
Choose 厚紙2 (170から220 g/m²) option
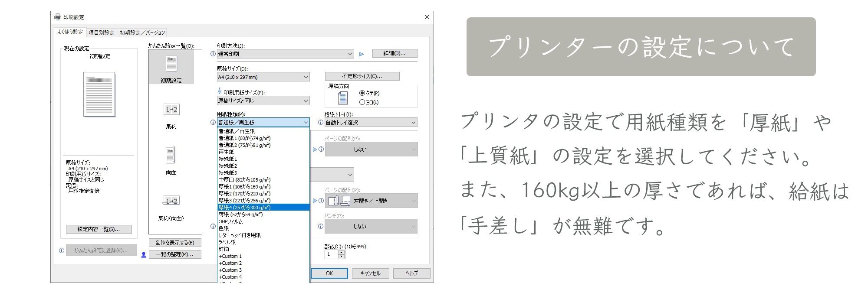[x=263, y=194]
